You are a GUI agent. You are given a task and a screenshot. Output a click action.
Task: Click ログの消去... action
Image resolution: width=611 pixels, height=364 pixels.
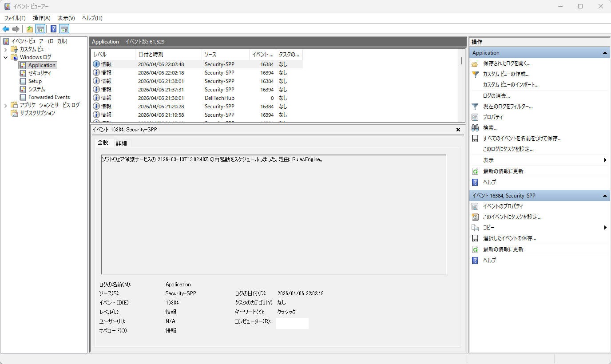click(496, 96)
